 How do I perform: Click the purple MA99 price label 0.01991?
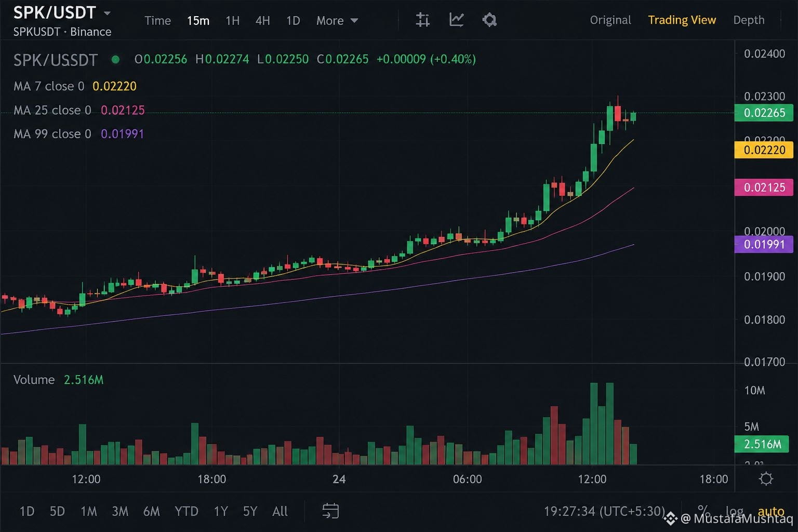click(x=764, y=244)
